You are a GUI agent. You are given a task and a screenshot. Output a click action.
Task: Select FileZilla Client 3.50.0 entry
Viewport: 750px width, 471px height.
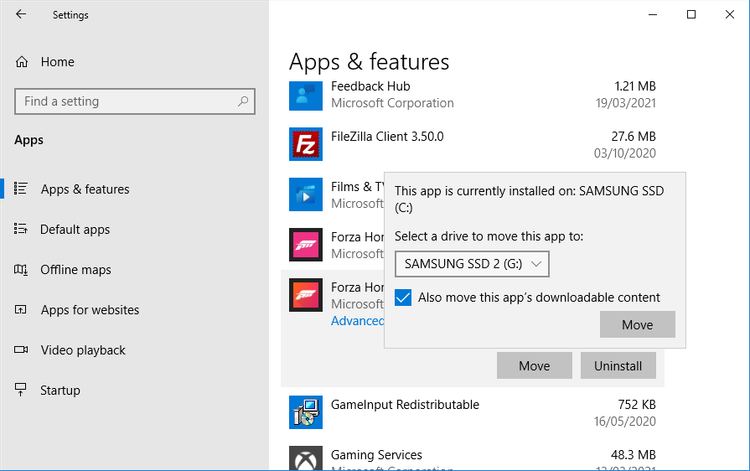(387, 137)
